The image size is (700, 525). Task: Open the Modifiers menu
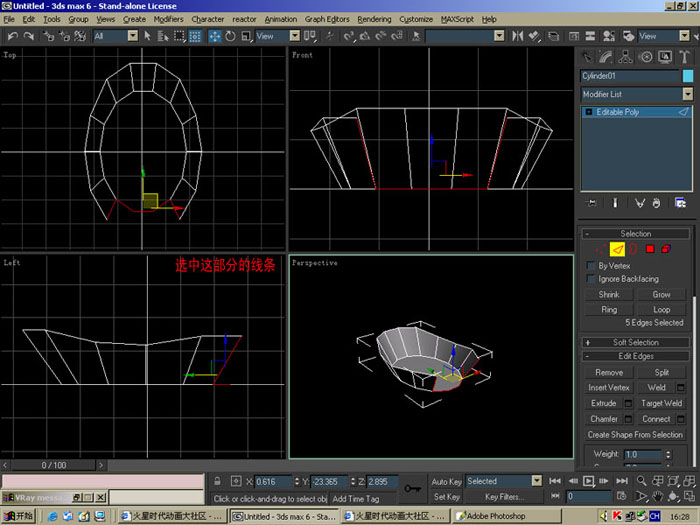click(168, 19)
